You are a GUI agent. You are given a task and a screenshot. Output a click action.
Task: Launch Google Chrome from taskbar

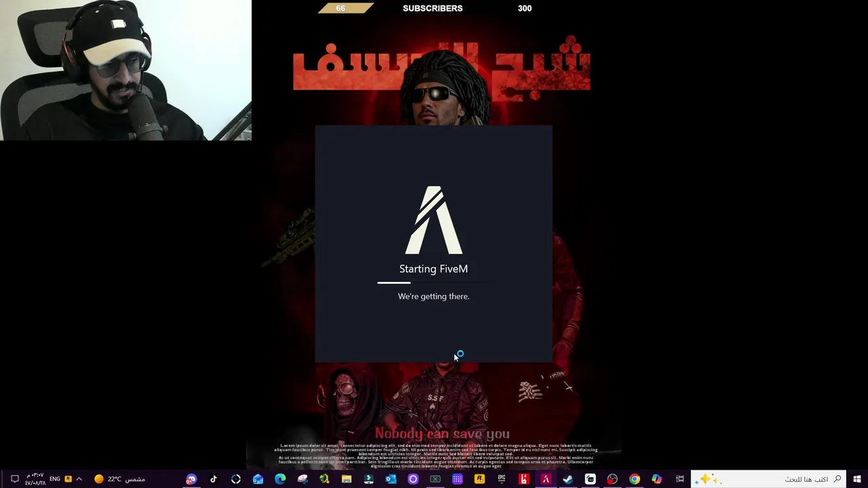pyautogui.click(x=635, y=479)
